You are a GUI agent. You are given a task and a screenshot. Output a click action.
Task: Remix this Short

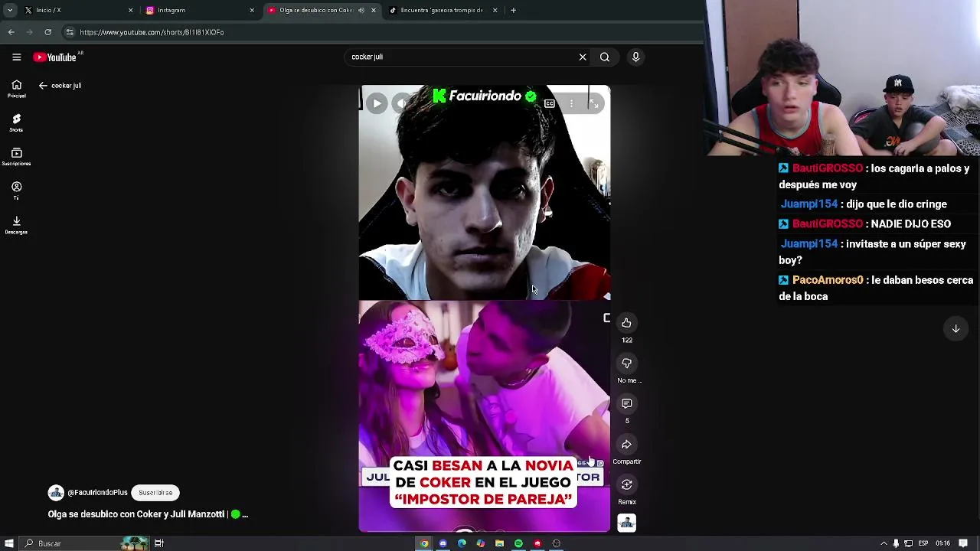(x=626, y=485)
